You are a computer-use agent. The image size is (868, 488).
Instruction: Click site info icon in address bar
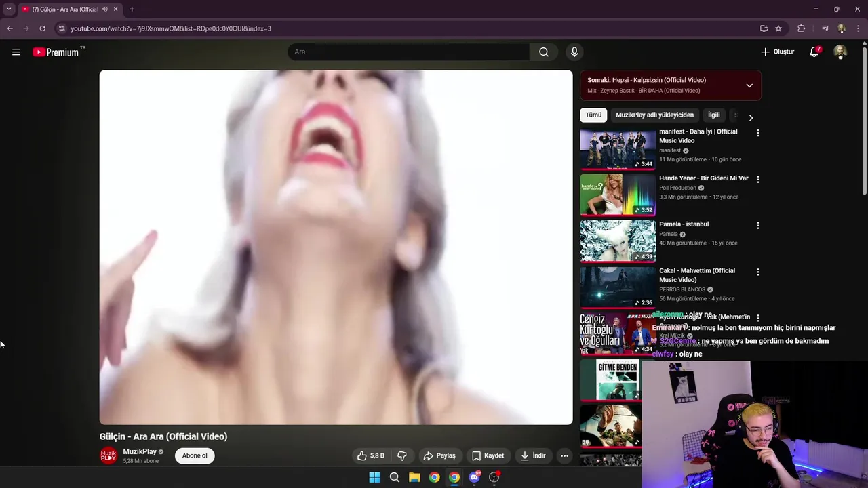click(x=62, y=28)
